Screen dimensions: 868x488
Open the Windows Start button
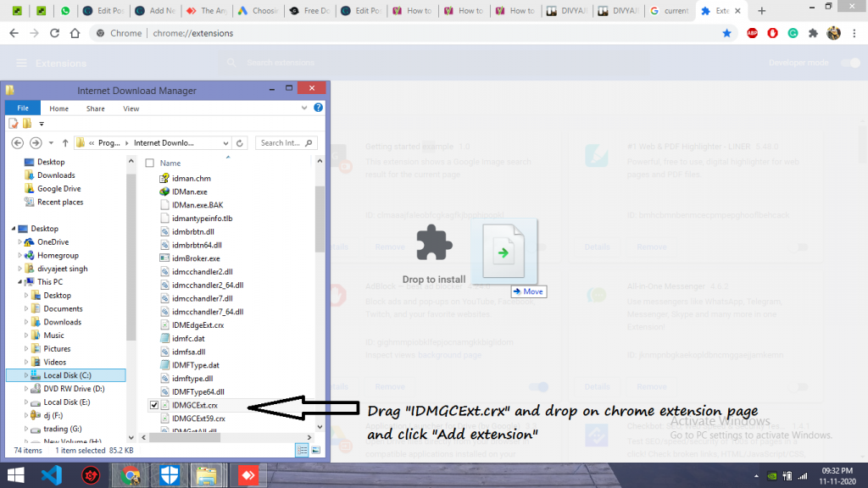click(15, 475)
